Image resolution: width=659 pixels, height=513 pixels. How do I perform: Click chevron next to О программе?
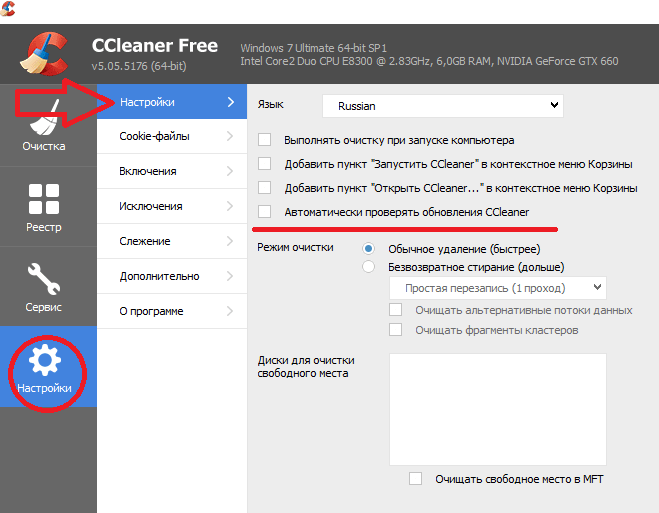[x=230, y=311]
